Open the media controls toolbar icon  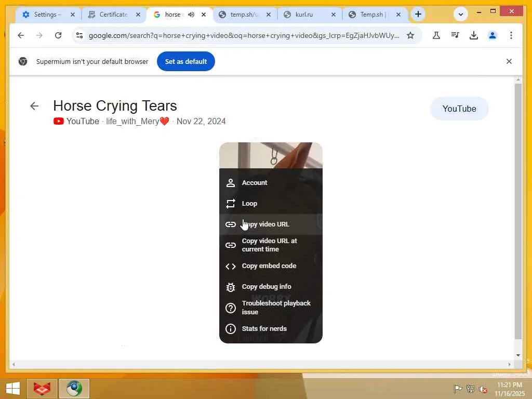(x=455, y=35)
